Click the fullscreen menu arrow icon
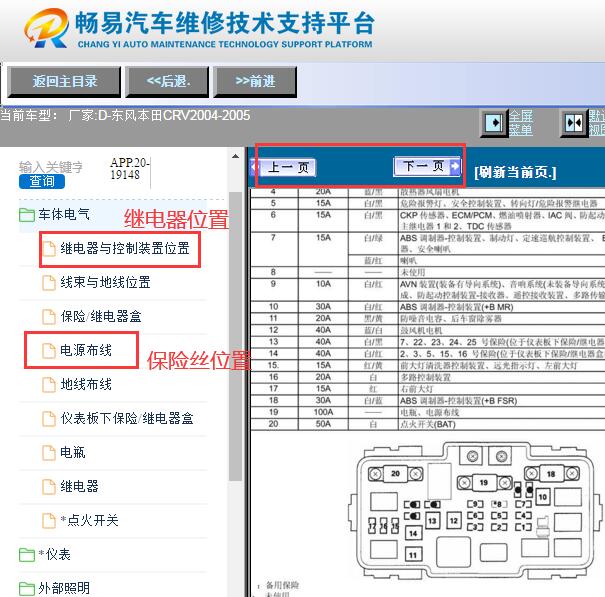This screenshot has width=605, height=597. tap(493, 123)
